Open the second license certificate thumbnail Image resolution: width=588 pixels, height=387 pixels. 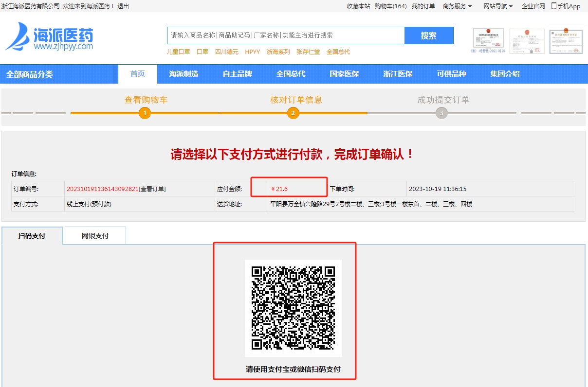[x=527, y=40]
